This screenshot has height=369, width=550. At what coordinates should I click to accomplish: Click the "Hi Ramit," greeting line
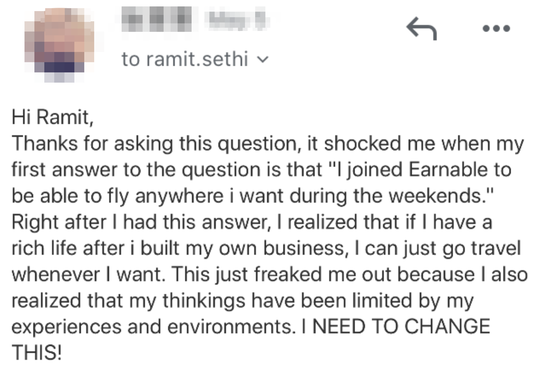point(53,117)
